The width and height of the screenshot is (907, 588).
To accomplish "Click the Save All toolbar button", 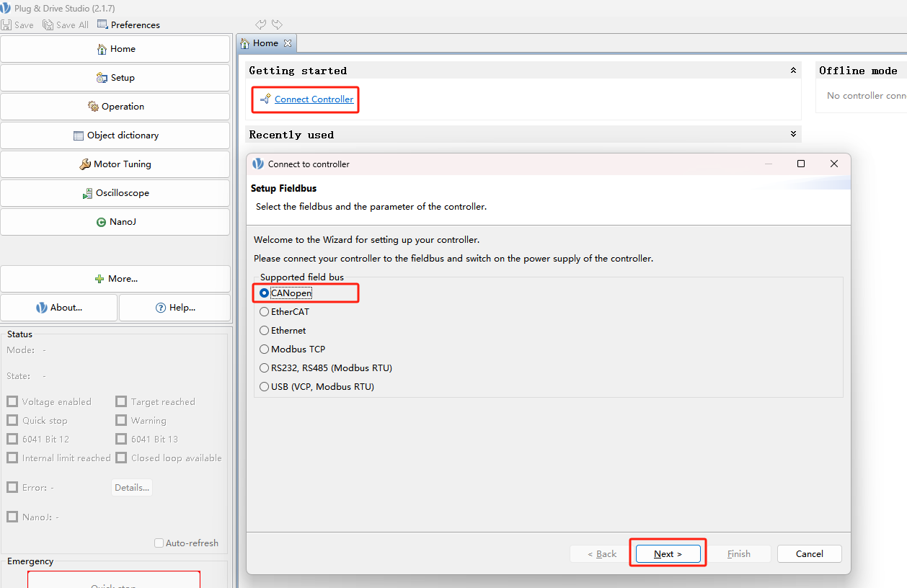I will tap(66, 24).
